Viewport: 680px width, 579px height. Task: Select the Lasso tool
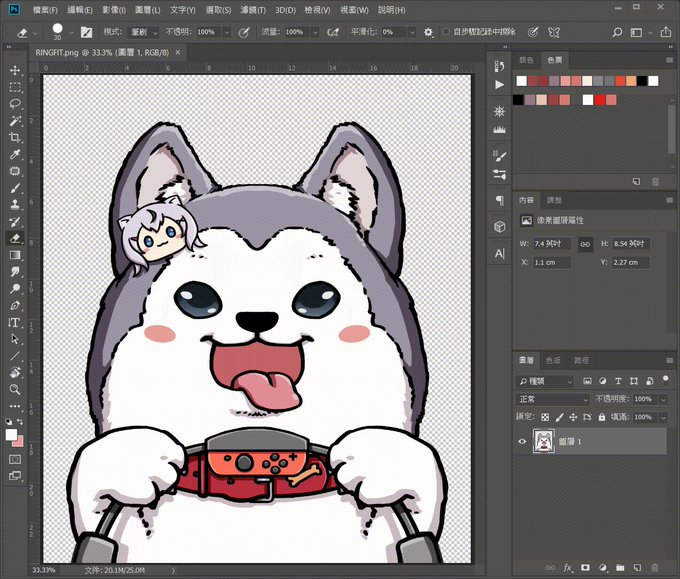click(x=15, y=104)
